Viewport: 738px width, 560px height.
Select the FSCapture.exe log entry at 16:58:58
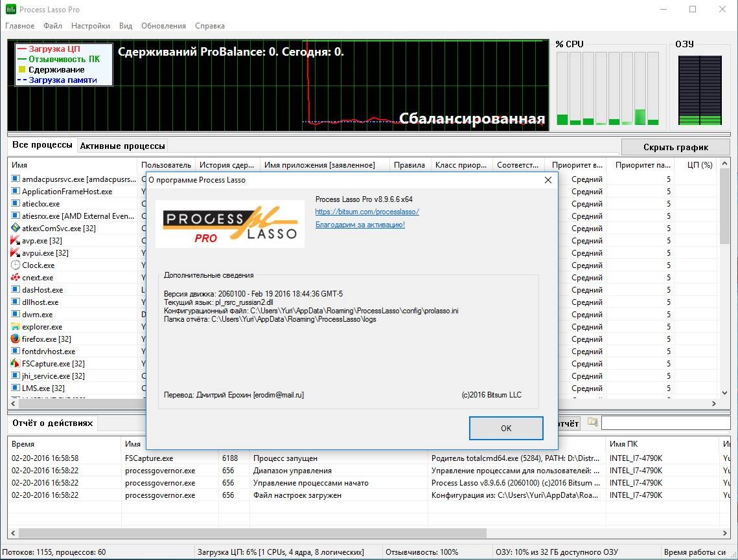pyautogui.click(x=369, y=458)
